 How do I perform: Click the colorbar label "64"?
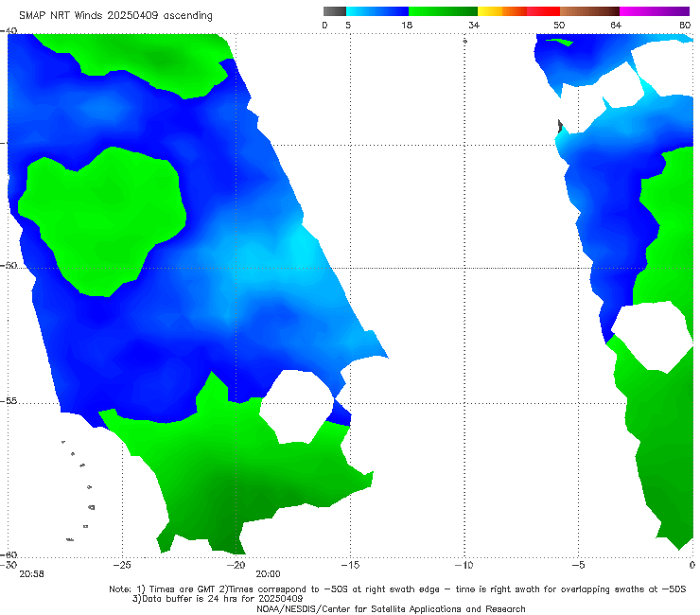(616, 26)
